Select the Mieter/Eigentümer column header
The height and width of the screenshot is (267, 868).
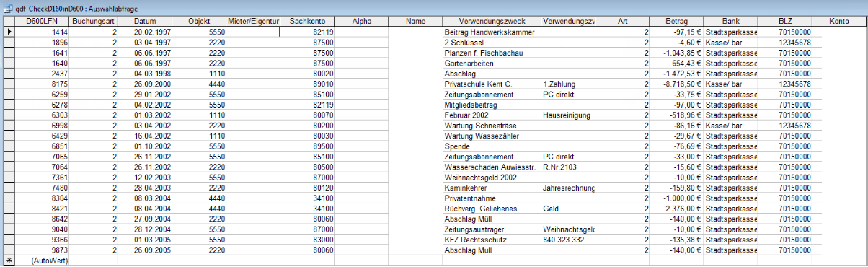253,22
